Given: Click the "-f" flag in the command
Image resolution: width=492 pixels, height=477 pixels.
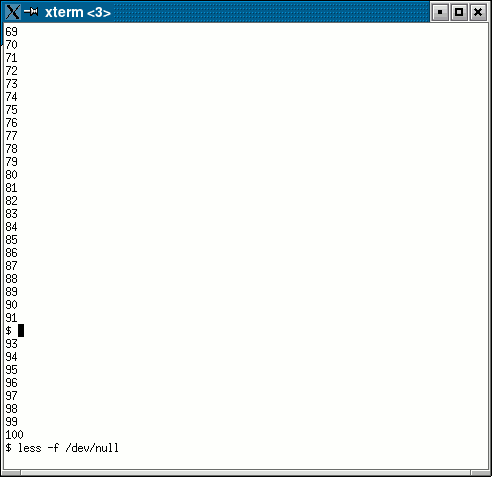Looking at the screenshot, I should pyautogui.click(x=53, y=448).
